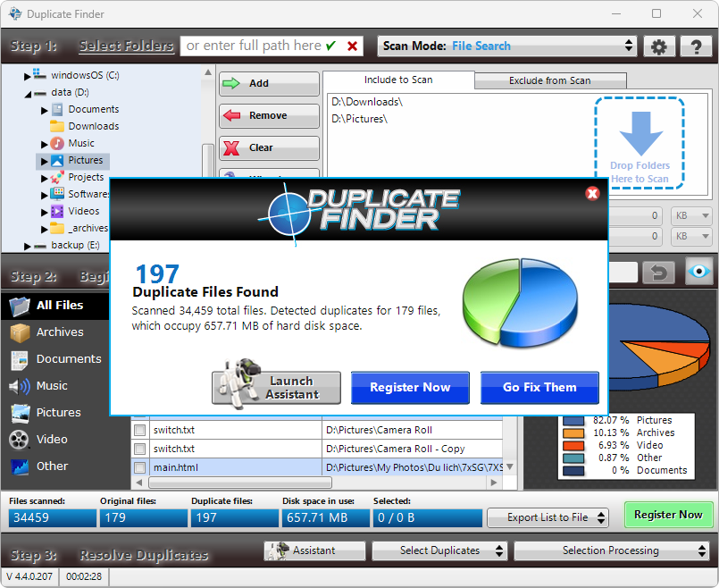Open the upper KB size unit dropdown
The width and height of the screenshot is (719, 588).
(x=691, y=215)
